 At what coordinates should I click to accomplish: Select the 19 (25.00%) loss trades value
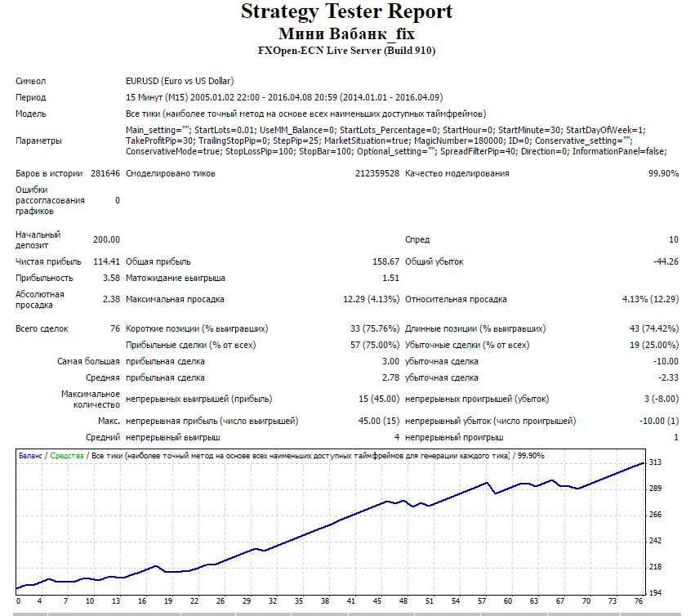[x=654, y=345]
